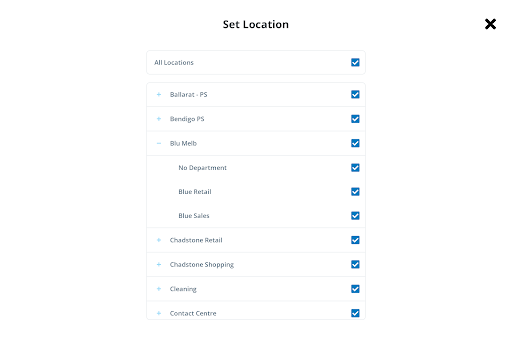This screenshot has height=360, width=512.
Task: Uncheck the Bendigo PS checkbox
Action: [355, 119]
